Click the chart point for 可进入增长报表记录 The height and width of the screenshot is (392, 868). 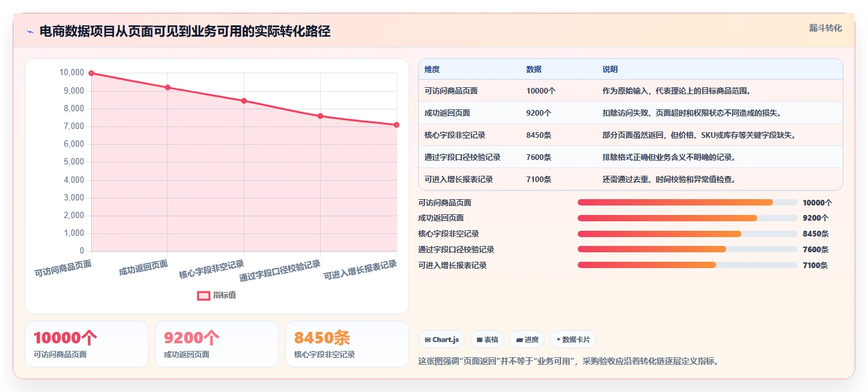coord(397,125)
